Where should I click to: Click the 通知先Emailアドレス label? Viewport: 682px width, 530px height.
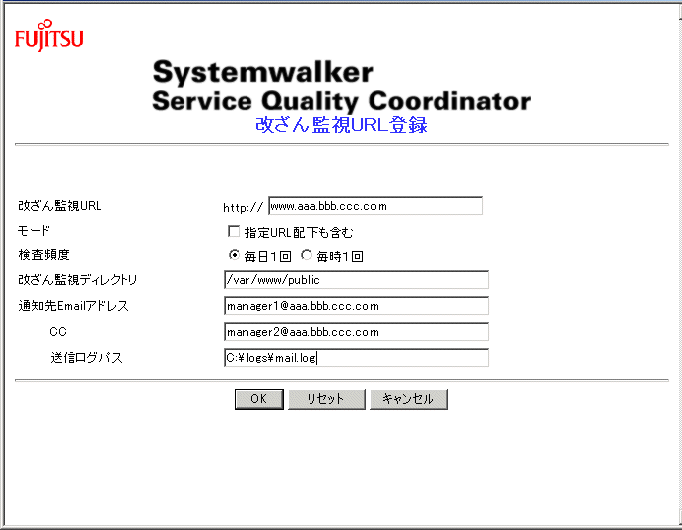(74, 306)
